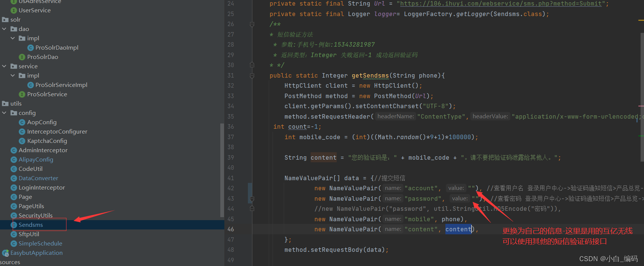Screen dimensions: 644x266
Task: Click the SftpUtil class icon
Action: 14,234
